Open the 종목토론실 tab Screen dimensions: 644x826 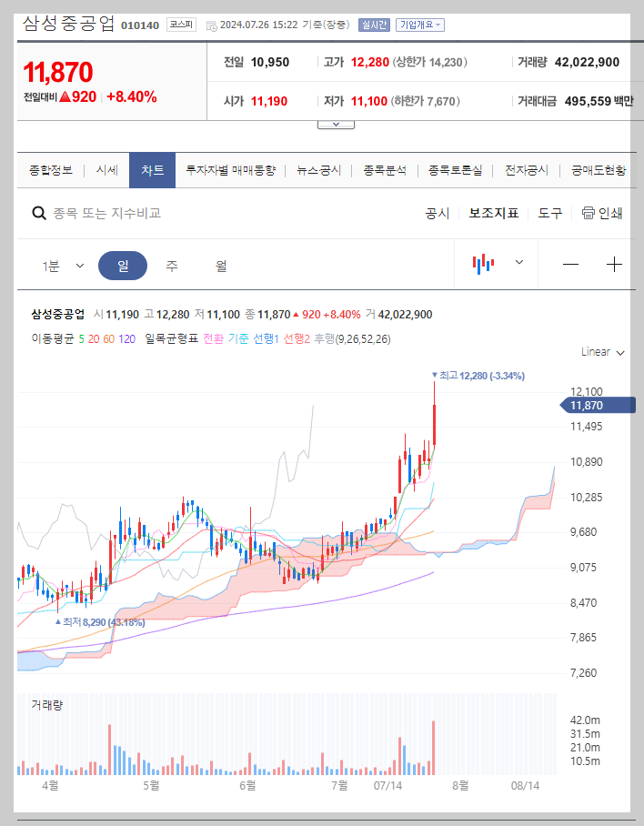455,170
